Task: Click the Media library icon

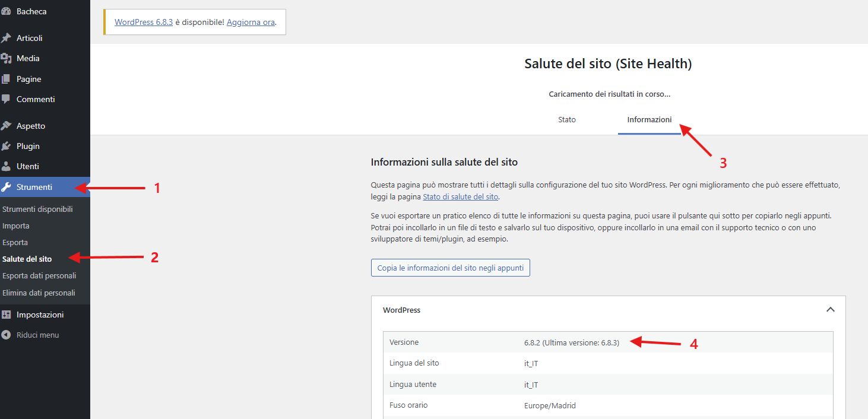Action: pos(7,58)
